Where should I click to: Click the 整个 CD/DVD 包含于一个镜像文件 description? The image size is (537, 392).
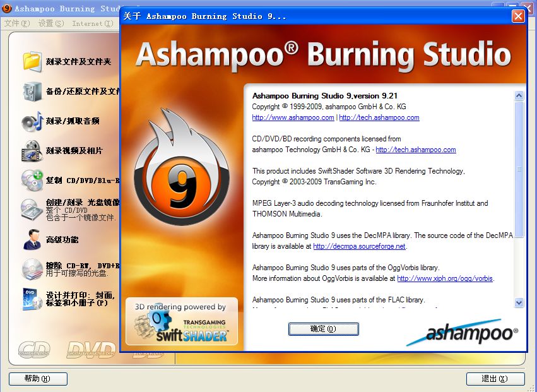pyautogui.click(x=81, y=214)
